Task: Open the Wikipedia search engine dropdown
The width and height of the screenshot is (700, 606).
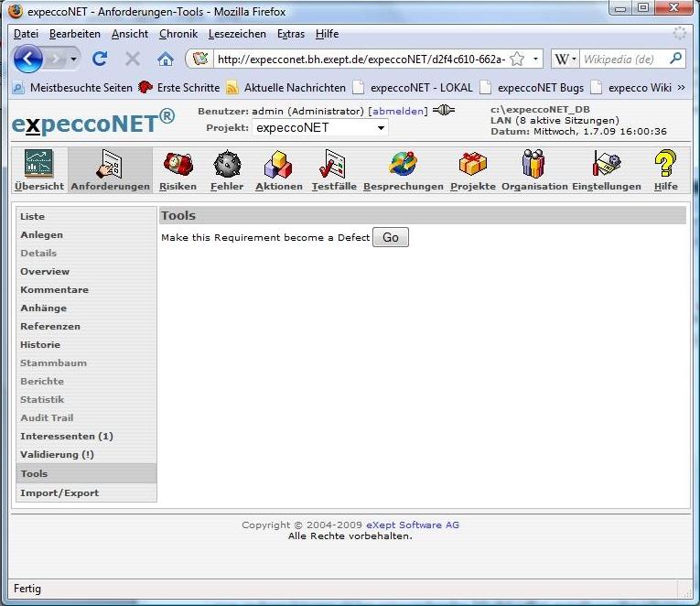Action: [x=565, y=60]
